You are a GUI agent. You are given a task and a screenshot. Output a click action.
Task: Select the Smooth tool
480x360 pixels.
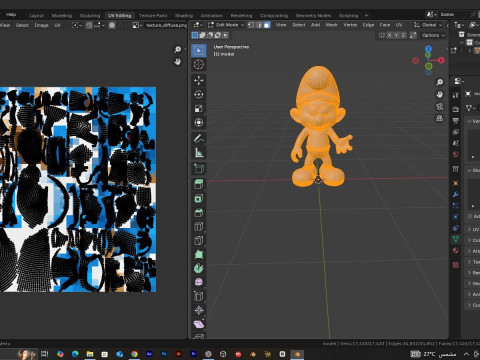click(199, 282)
